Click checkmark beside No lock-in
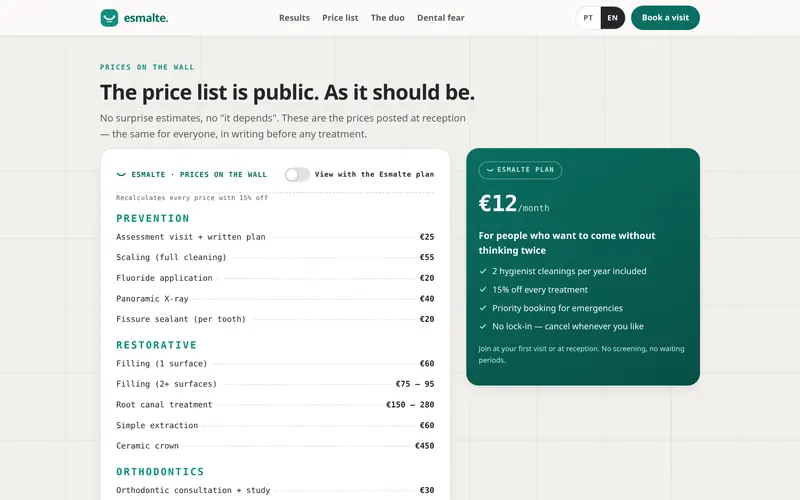The width and height of the screenshot is (800, 500). click(x=483, y=327)
